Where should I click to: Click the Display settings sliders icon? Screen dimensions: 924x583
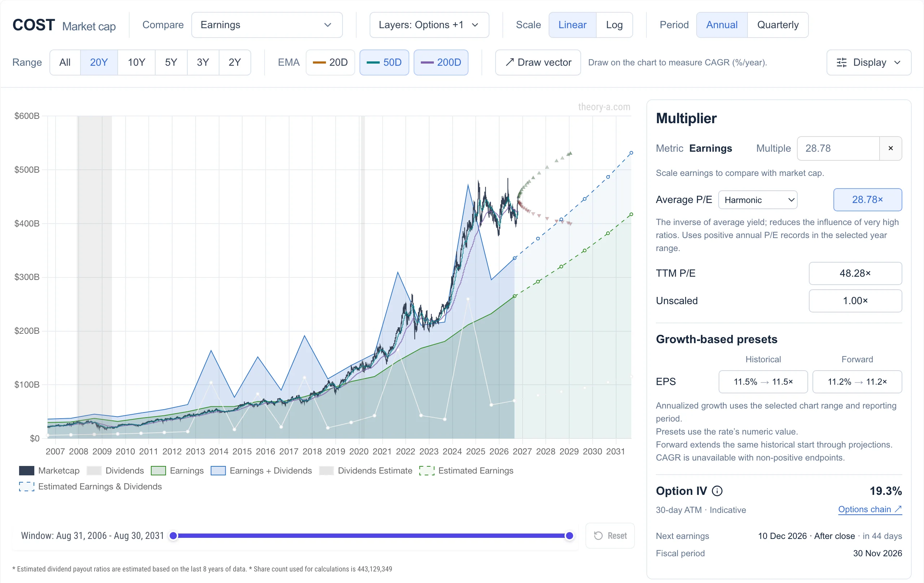pyautogui.click(x=841, y=62)
